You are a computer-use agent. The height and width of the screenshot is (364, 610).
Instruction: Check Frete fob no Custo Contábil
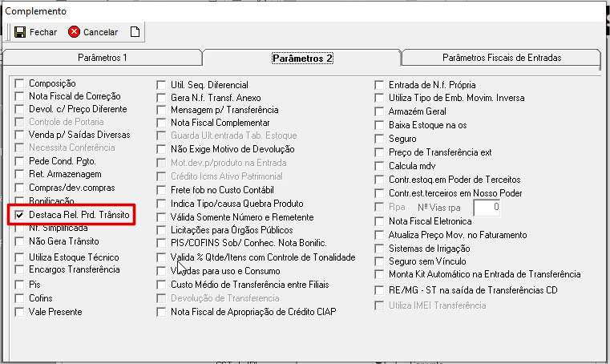161,190
